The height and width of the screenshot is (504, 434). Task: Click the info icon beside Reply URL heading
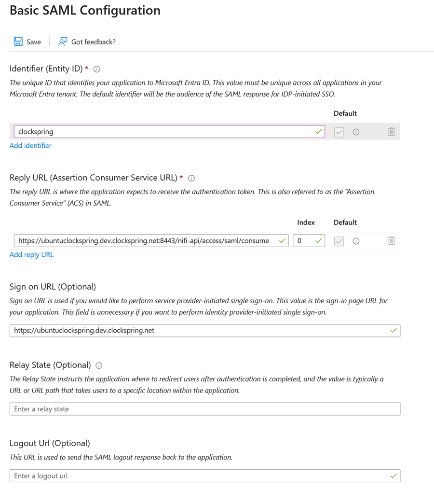click(x=191, y=178)
